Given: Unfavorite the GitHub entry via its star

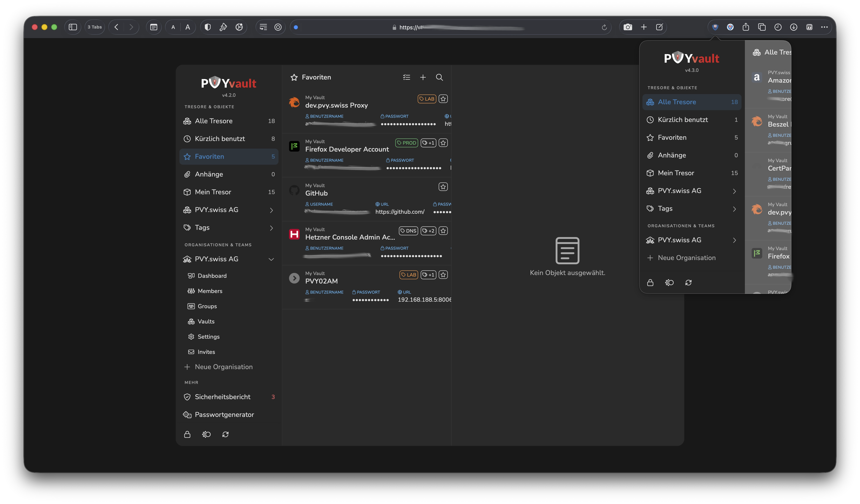Looking at the screenshot, I should [x=443, y=186].
